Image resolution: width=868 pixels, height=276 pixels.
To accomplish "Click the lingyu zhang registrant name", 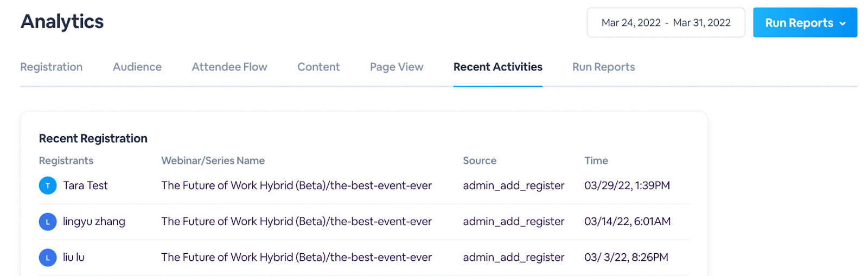I will click(94, 222).
